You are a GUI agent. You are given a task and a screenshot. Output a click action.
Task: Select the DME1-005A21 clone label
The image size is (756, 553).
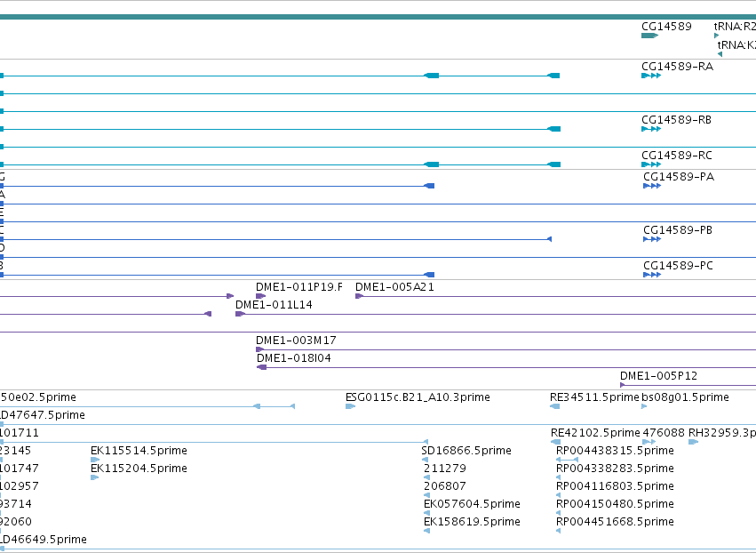[394, 287]
